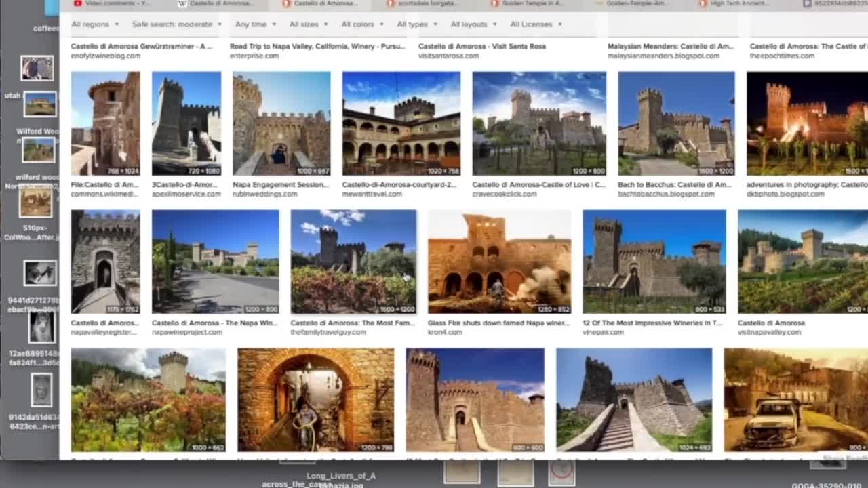Click the DuckDuckGo favicon on scottsdale borgata tab
868x488 pixels.
click(x=391, y=3)
